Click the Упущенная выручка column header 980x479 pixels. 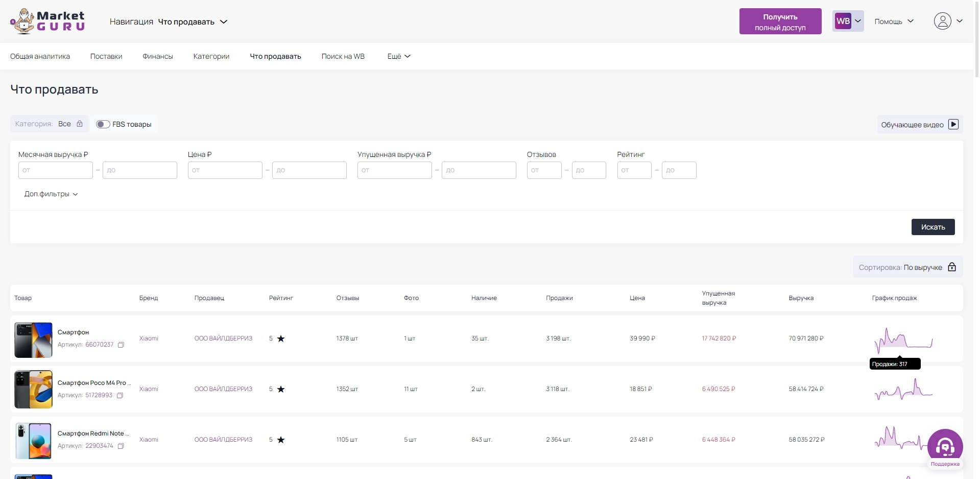(x=719, y=298)
